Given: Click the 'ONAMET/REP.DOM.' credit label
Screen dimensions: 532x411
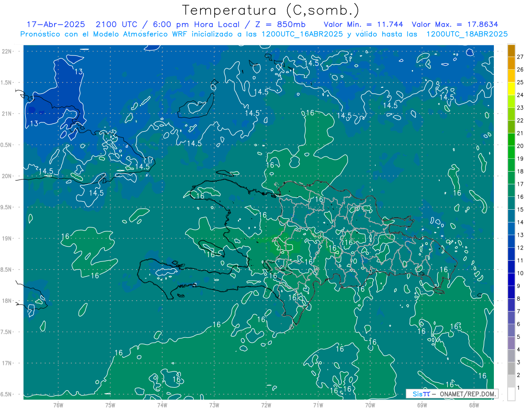Looking at the screenshot, I should pos(467,394).
